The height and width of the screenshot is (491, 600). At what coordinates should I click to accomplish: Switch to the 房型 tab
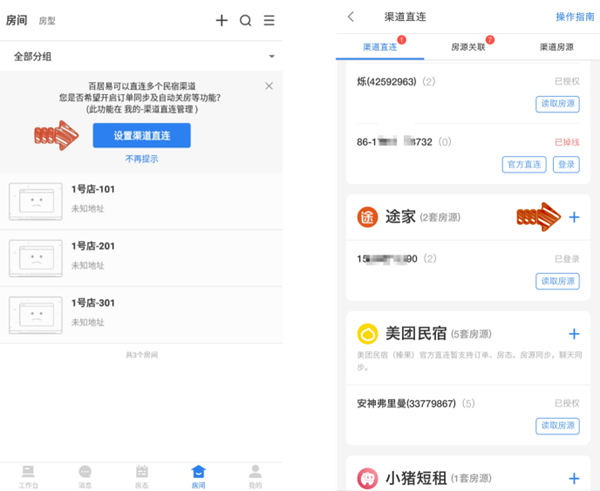(47, 20)
